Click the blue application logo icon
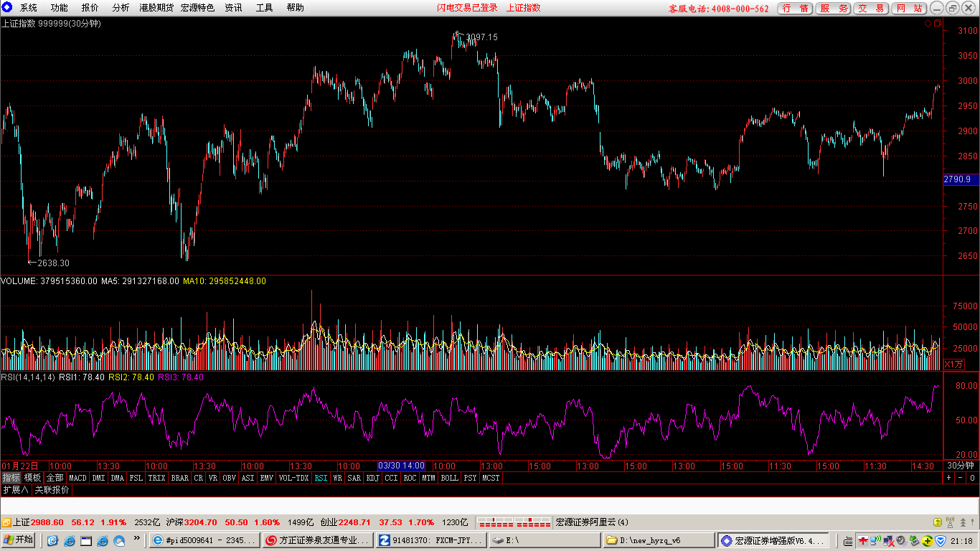Screen dimensions: 980x551 pyautogui.click(x=6, y=7)
